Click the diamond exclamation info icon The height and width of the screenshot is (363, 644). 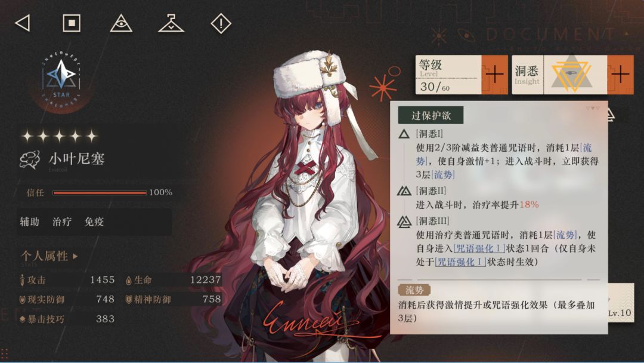pyautogui.click(x=221, y=23)
